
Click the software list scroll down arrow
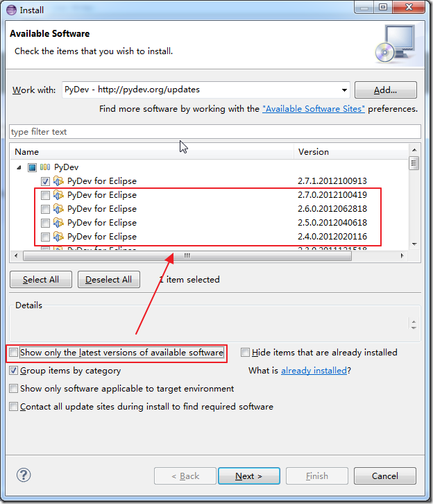414,244
